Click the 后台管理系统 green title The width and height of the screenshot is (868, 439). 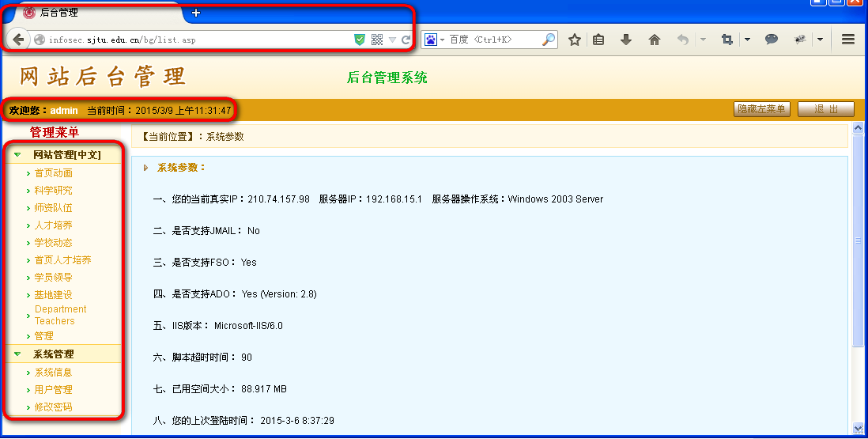[387, 78]
